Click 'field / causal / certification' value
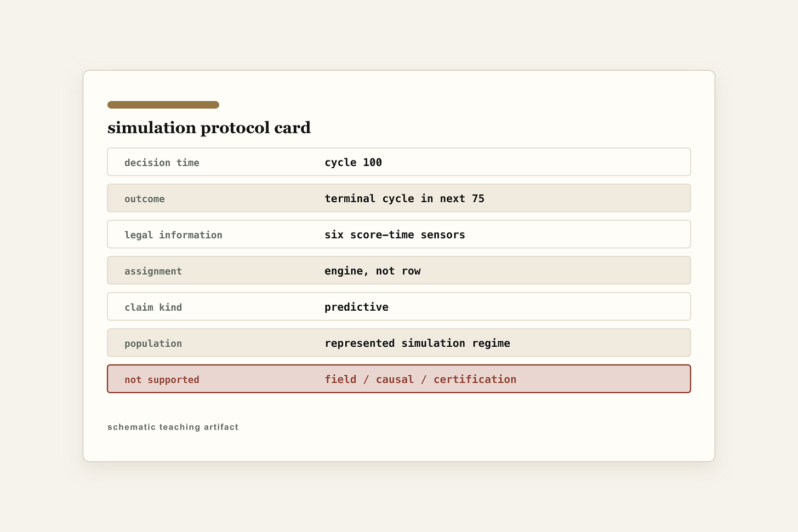 (420, 379)
